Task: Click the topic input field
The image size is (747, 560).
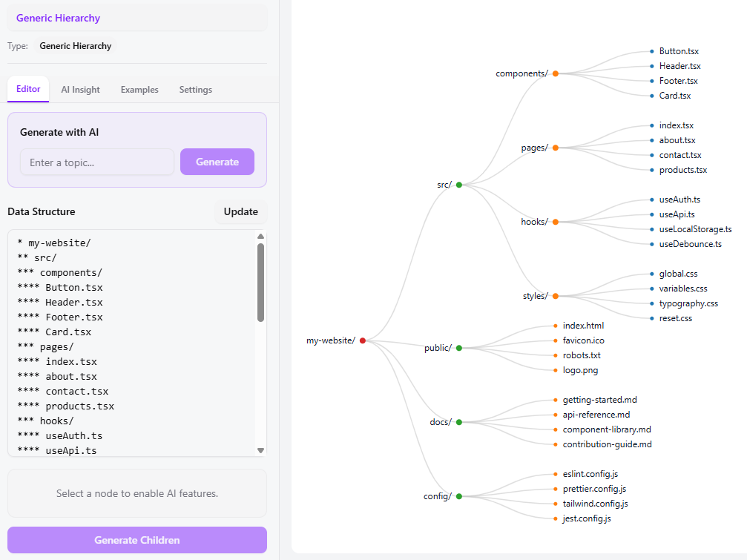Action: point(96,162)
